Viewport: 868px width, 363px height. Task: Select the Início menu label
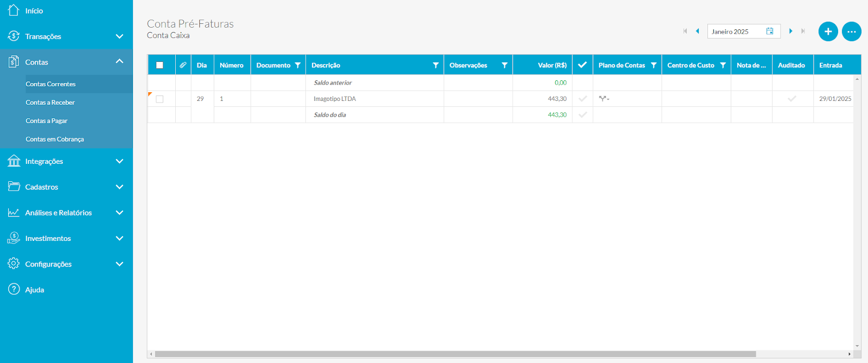(34, 11)
